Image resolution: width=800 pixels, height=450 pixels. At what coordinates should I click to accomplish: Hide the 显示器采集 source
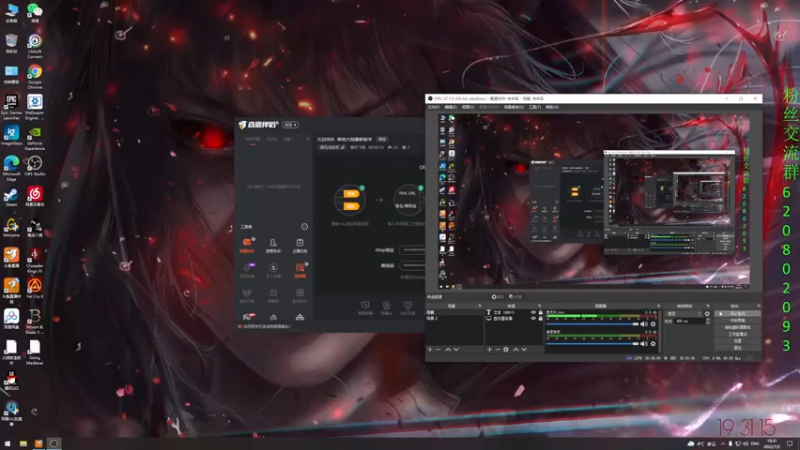click(533, 318)
